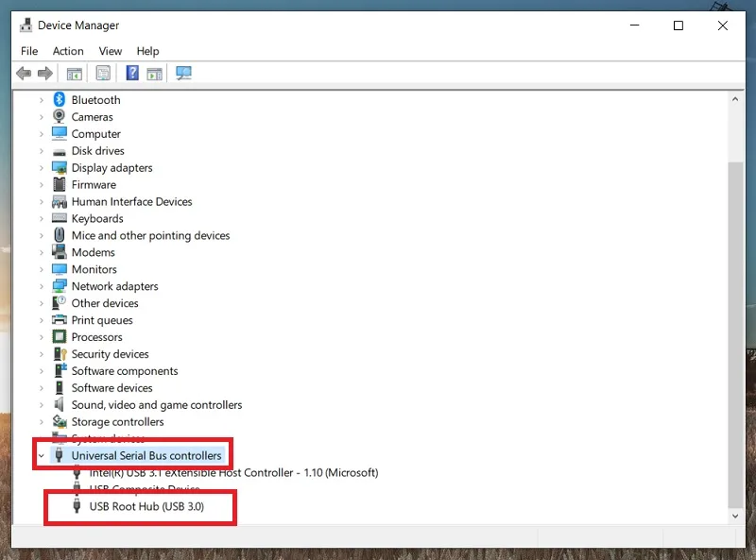The height and width of the screenshot is (560, 756).
Task: Expand the Software devices category
Action: click(42, 388)
